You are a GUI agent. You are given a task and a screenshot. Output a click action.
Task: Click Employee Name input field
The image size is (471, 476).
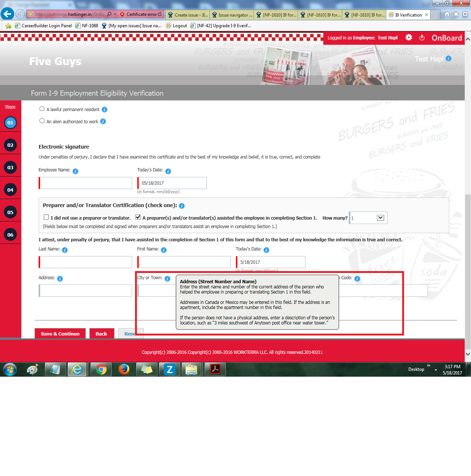[x=85, y=183]
